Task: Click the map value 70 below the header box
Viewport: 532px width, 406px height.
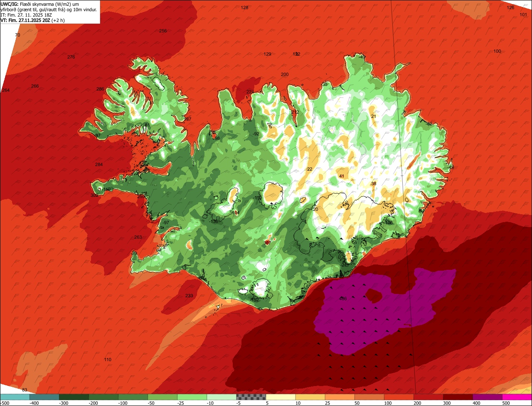Action: 17,35
